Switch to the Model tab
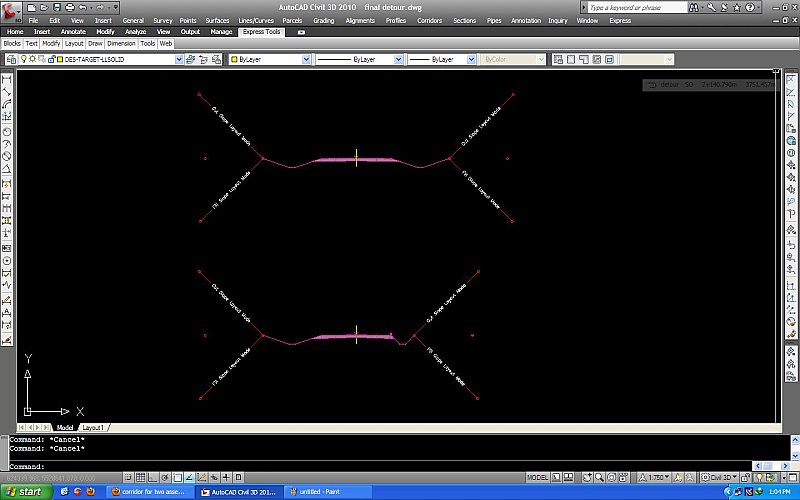This screenshot has height=500, width=800. [x=64, y=428]
